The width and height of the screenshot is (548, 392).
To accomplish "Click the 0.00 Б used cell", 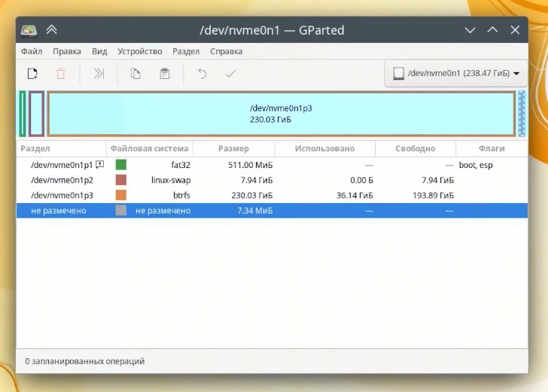I will (x=361, y=180).
